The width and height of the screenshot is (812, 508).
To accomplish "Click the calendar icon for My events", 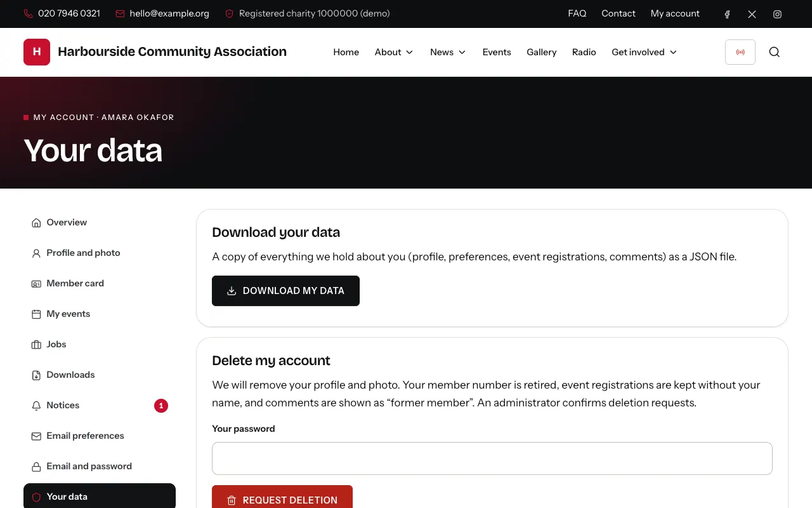I will [36, 314].
